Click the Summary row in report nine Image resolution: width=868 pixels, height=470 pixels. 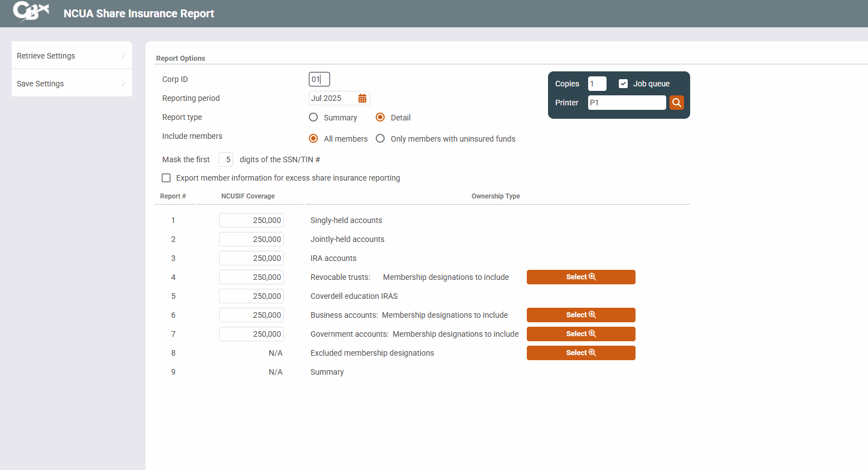click(x=327, y=372)
